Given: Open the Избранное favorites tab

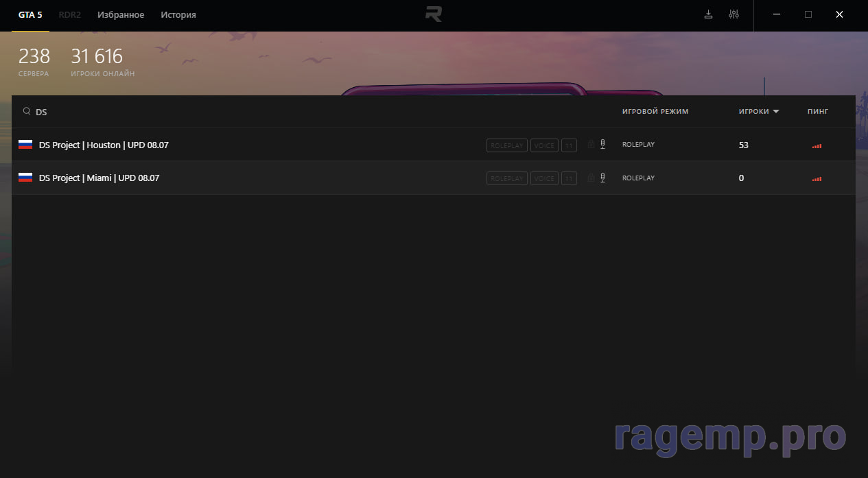Looking at the screenshot, I should click(x=121, y=15).
